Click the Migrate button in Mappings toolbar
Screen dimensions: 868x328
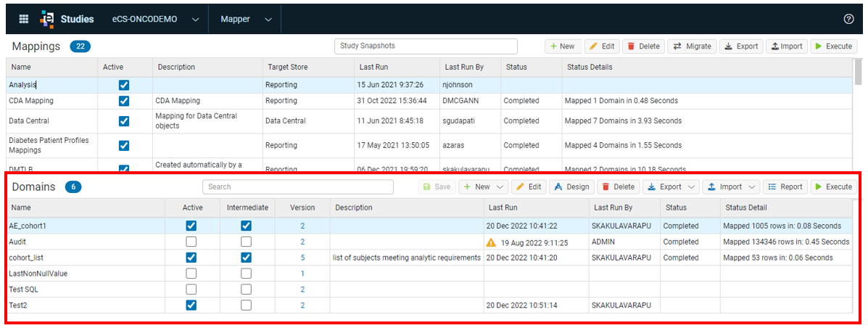click(693, 46)
